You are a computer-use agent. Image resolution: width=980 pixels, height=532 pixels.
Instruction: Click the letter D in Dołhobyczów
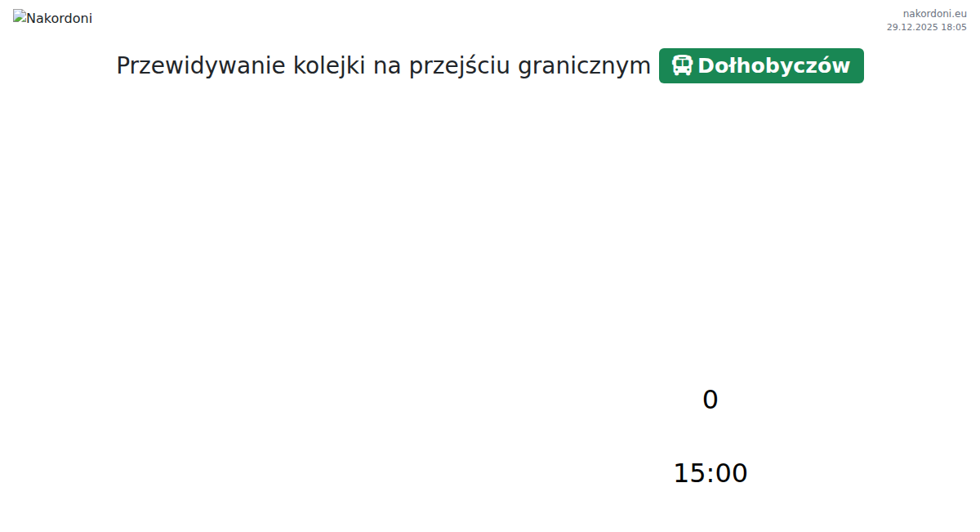[x=706, y=65]
